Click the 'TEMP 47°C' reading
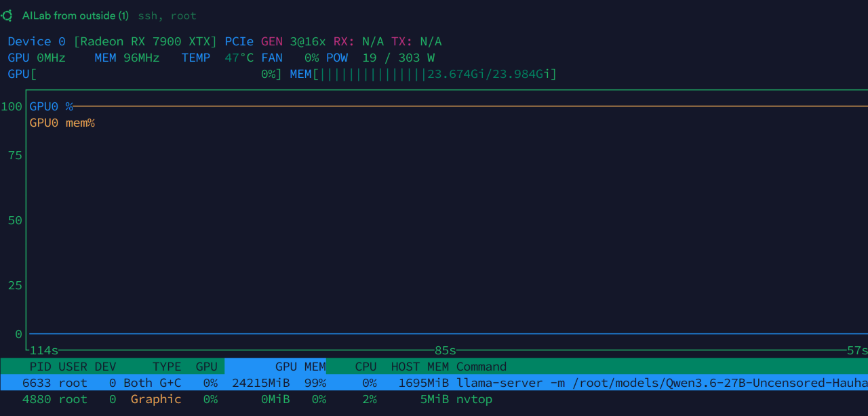Screen dimensions: 868x416 pos(218,58)
